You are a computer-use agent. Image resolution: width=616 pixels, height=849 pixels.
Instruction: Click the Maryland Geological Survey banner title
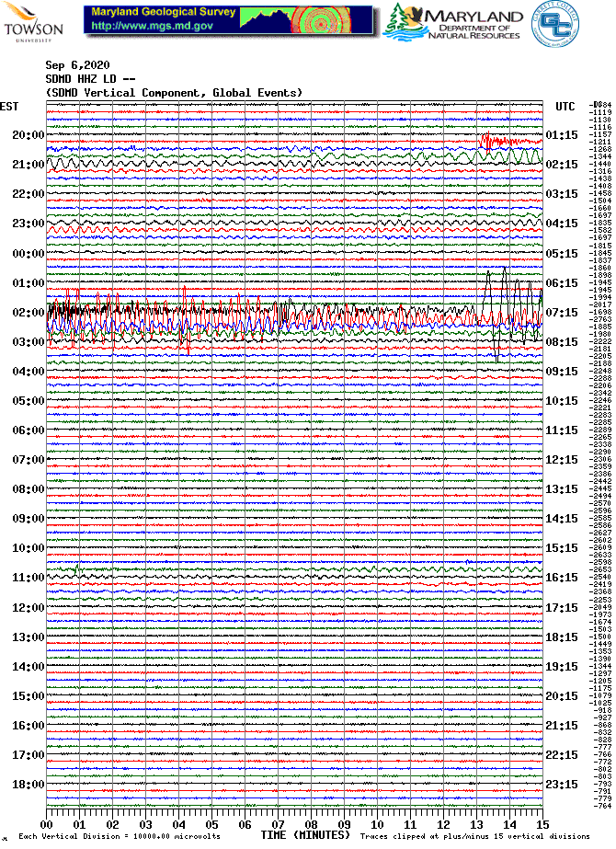(164, 13)
